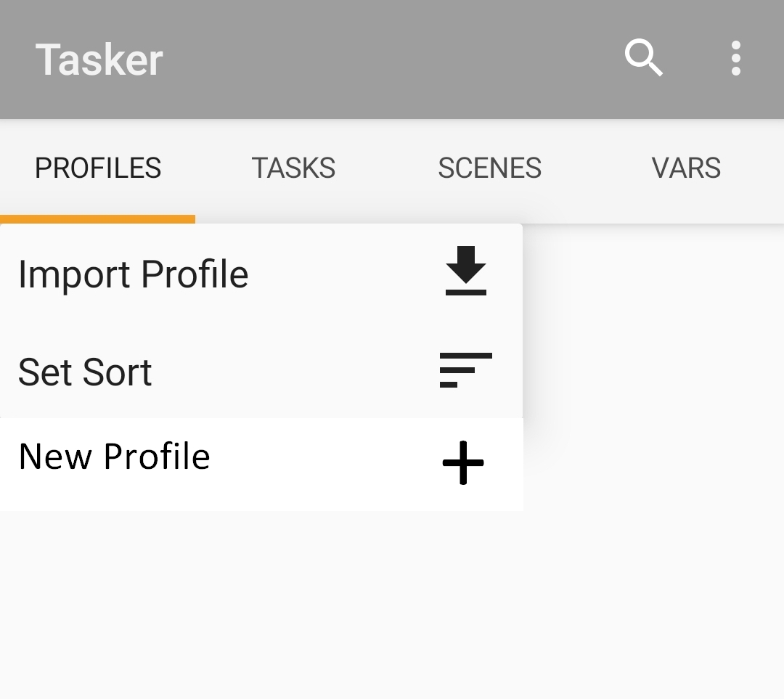Click the blank area below the VARS tab
This screenshot has width=784, height=699.
[x=686, y=290]
